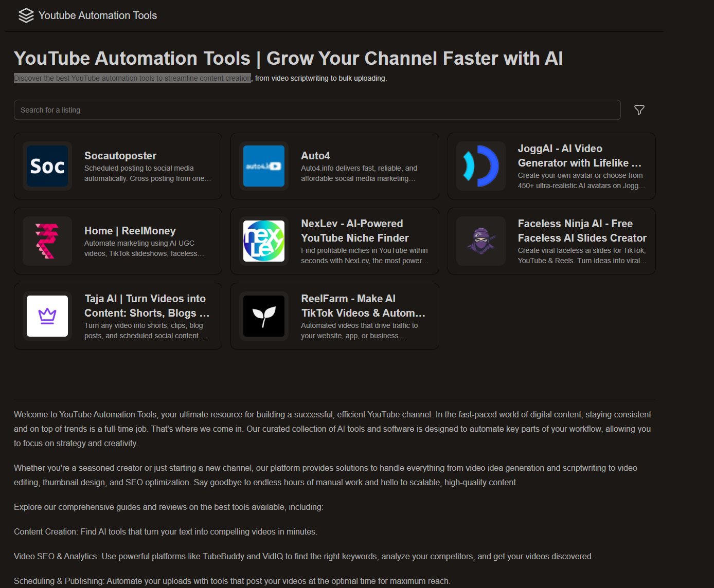Click the page heading Grow Your Channel Faster
The height and width of the screenshot is (588, 714).
[288, 58]
